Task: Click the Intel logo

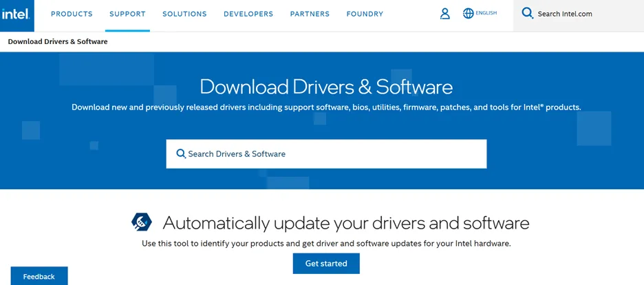Action: pos(17,15)
